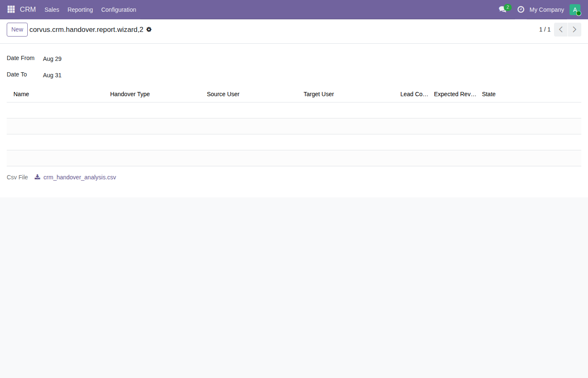The height and width of the screenshot is (378, 588).
Task: Open the Sales menu
Action: [52, 10]
